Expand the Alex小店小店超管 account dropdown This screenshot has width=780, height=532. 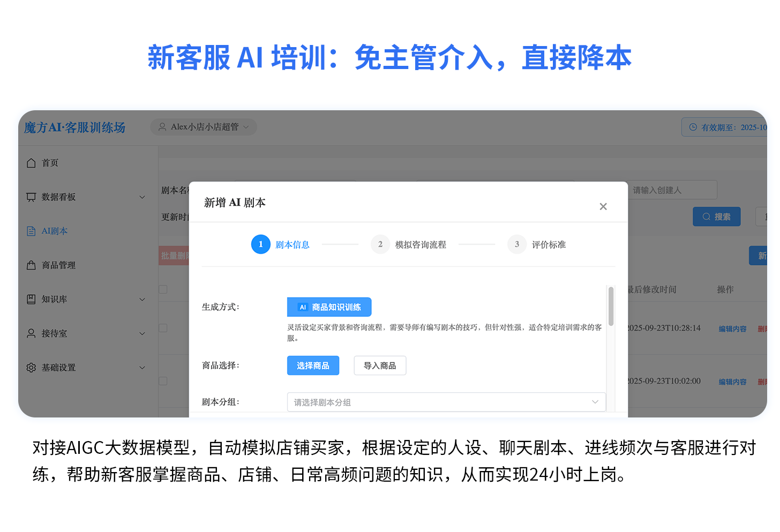click(x=204, y=127)
